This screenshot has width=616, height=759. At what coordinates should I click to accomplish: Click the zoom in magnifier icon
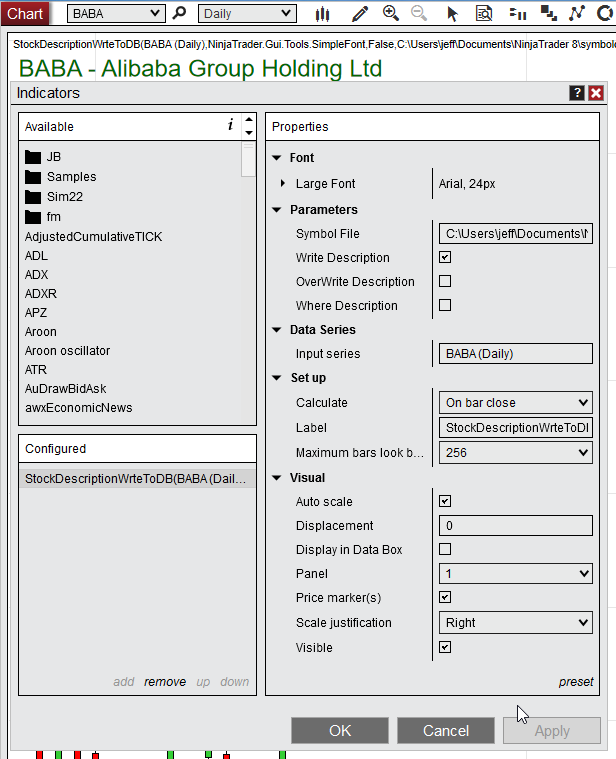391,14
